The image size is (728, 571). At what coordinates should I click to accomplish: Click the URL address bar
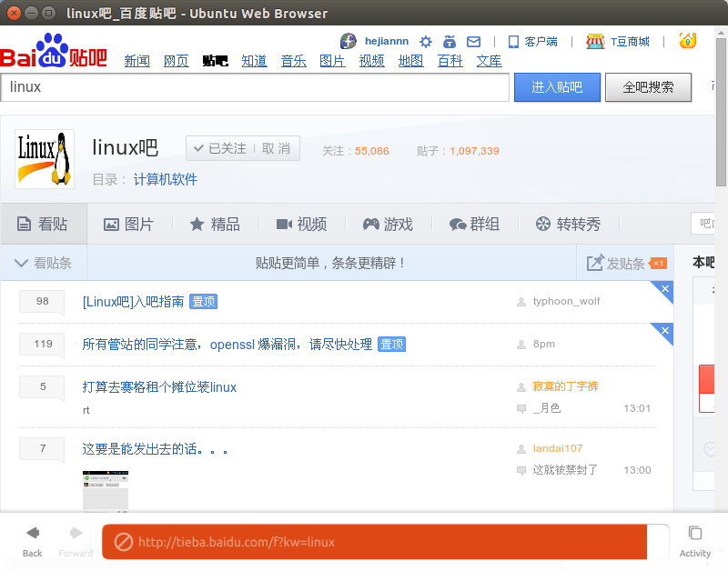coord(385,542)
